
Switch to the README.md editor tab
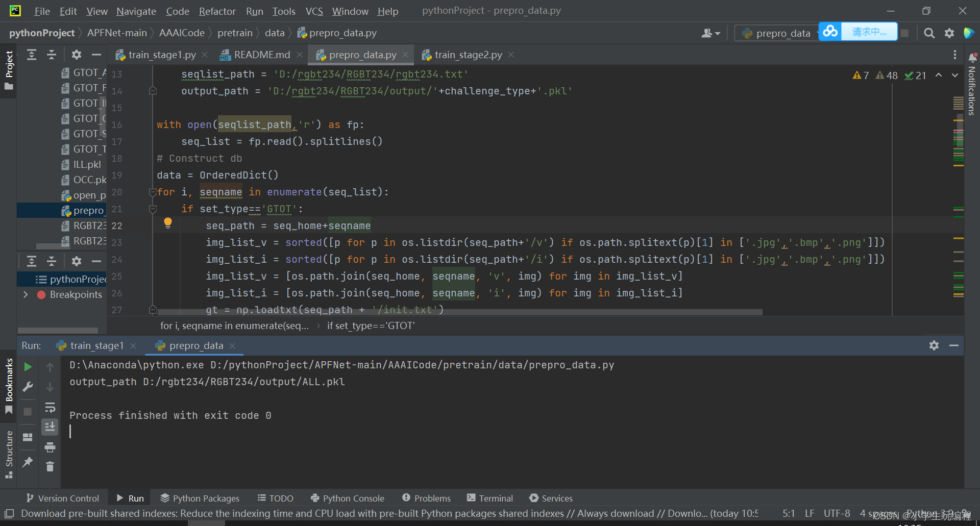261,55
